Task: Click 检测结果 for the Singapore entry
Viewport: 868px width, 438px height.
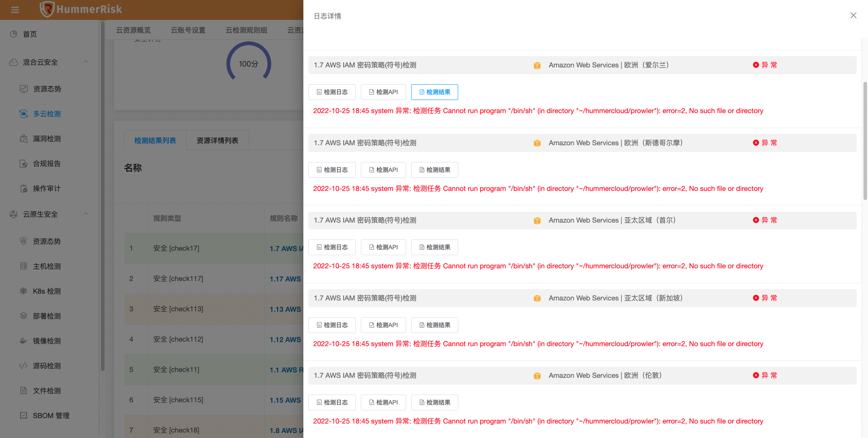Action: (434, 325)
